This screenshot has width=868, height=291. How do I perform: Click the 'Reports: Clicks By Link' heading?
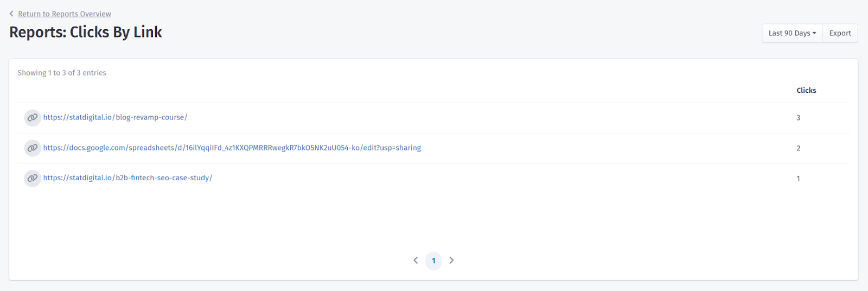[86, 33]
